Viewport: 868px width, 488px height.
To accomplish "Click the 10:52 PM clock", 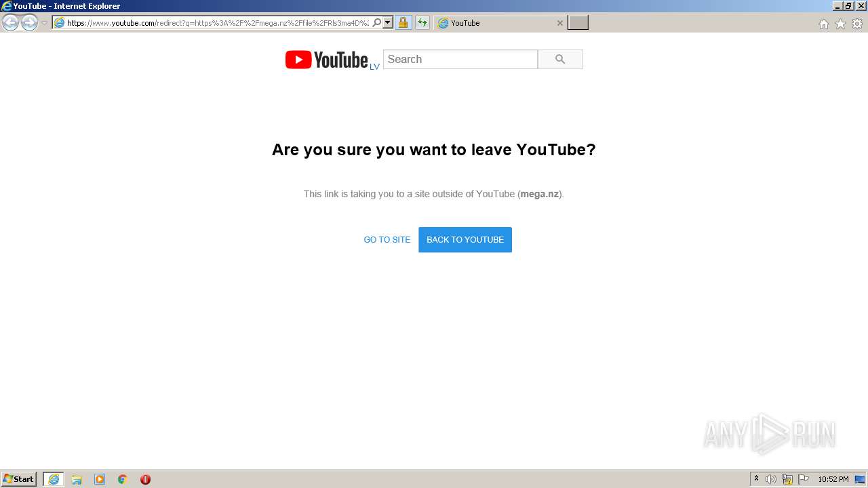I will pyautogui.click(x=833, y=479).
